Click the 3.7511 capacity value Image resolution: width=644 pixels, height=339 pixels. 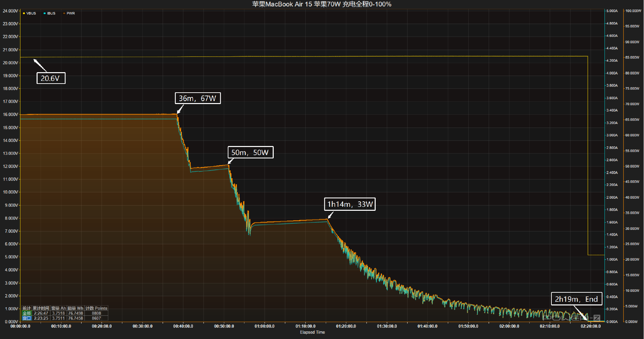click(58, 318)
